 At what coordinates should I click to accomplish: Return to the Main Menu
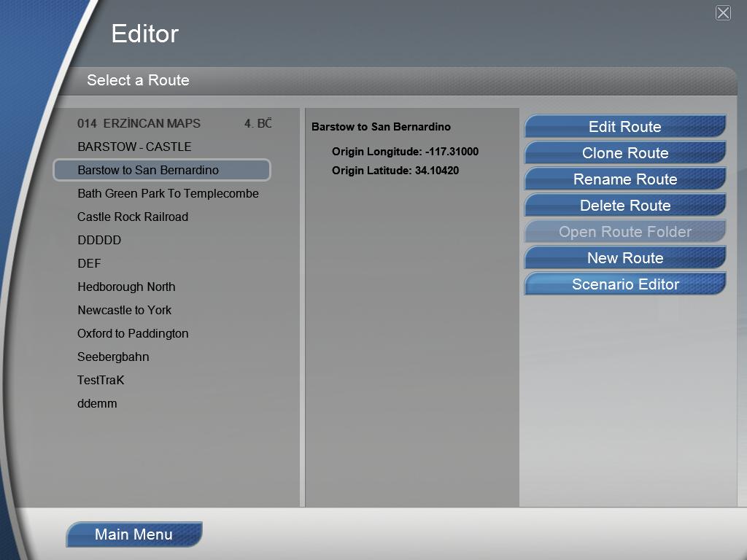pyautogui.click(x=134, y=534)
